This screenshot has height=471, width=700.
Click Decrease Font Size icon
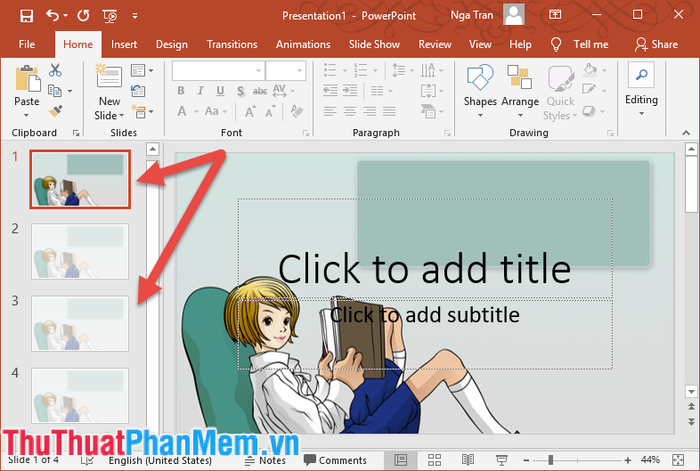[271, 111]
